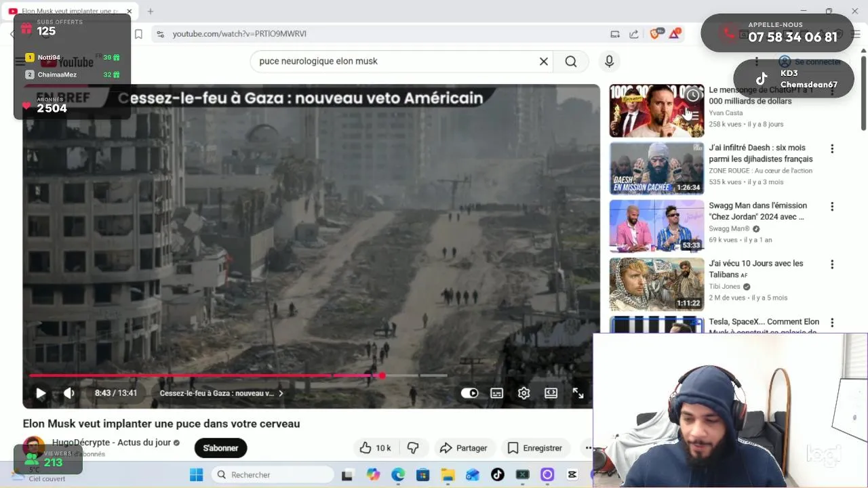Image resolution: width=868 pixels, height=488 pixels.
Task: Open the Windows Start menu
Action: [x=196, y=474]
